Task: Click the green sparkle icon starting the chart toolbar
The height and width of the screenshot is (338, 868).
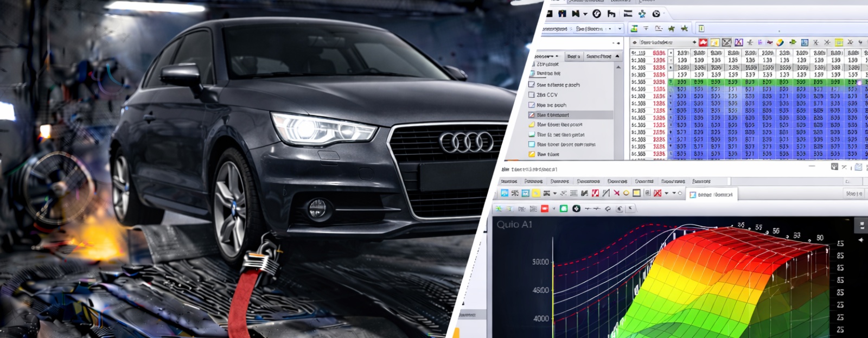Action: [498, 209]
